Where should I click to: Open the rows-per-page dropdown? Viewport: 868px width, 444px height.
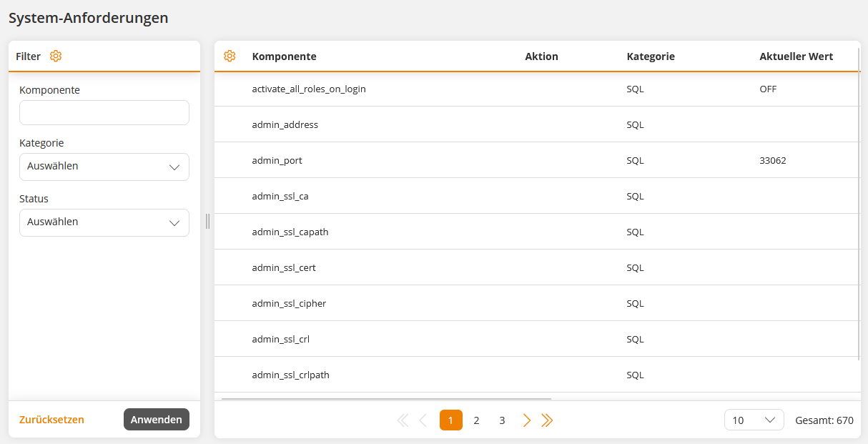[x=754, y=420]
